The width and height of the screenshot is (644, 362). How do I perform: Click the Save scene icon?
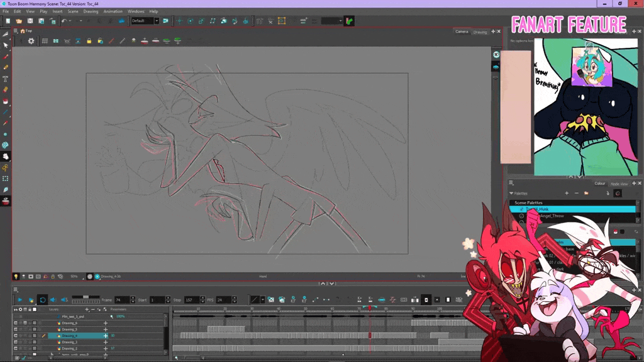point(30,21)
